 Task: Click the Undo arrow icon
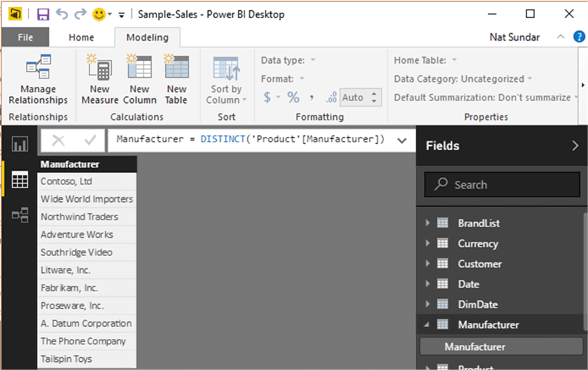pos(62,14)
